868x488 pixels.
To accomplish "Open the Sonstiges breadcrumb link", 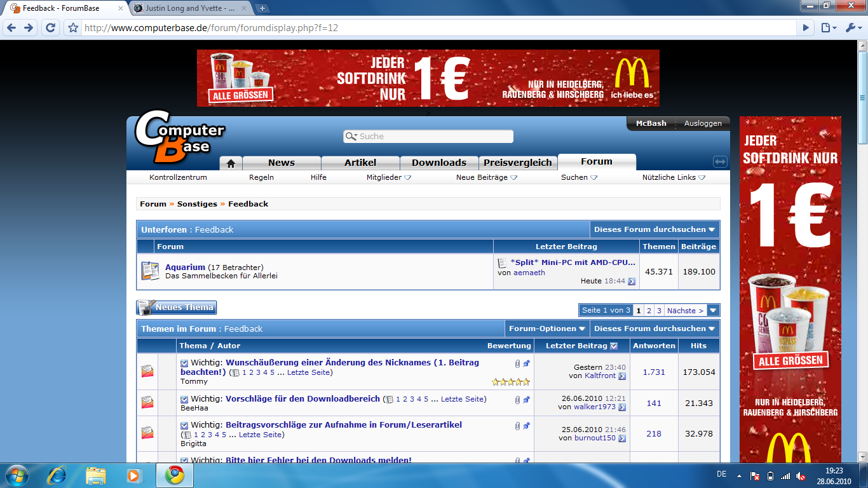I will (197, 204).
